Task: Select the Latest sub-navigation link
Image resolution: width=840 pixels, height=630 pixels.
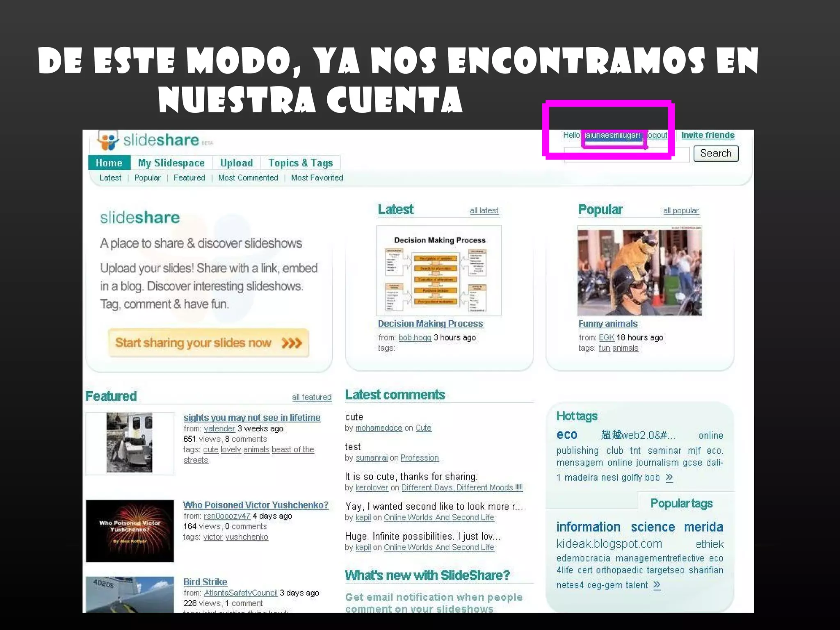Action: tap(110, 178)
